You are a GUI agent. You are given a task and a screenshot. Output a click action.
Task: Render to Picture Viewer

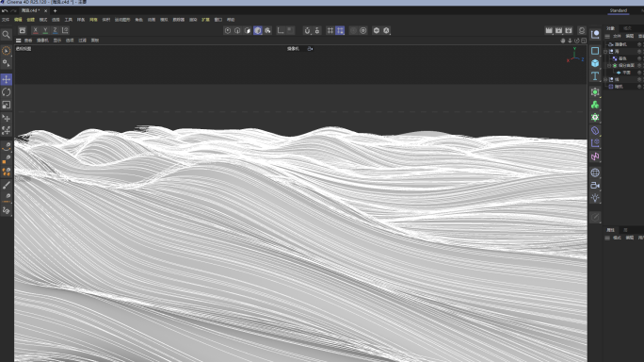click(558, 30)
